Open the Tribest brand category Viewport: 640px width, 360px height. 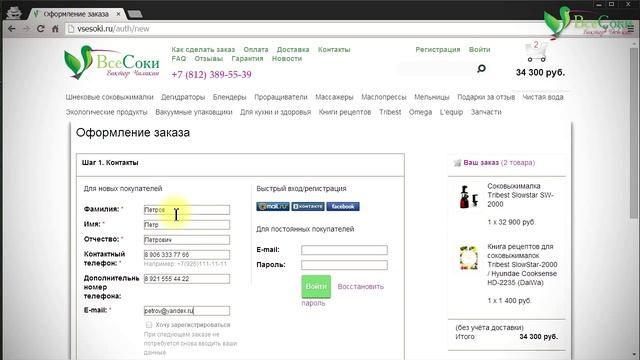390,112
